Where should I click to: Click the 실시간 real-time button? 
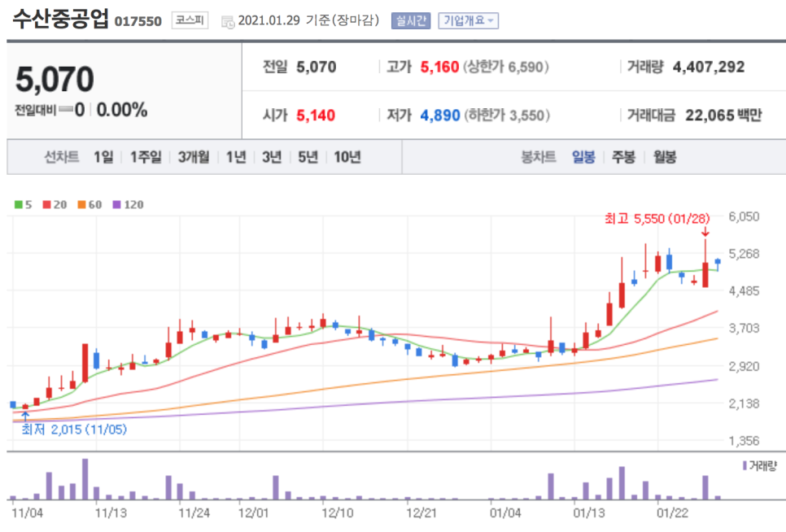pos(411,20)
